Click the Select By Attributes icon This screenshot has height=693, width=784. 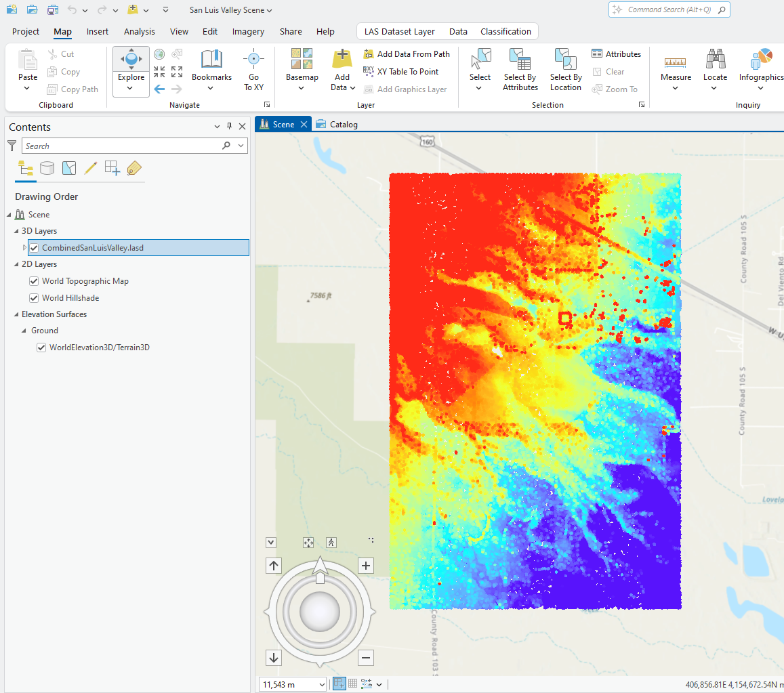520,60
